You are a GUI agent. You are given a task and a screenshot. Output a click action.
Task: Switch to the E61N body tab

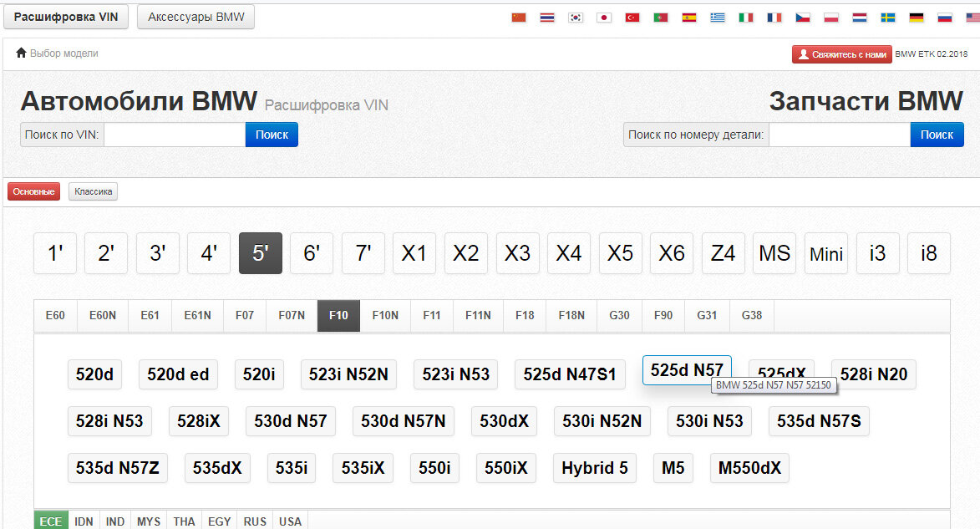(197, 315)
